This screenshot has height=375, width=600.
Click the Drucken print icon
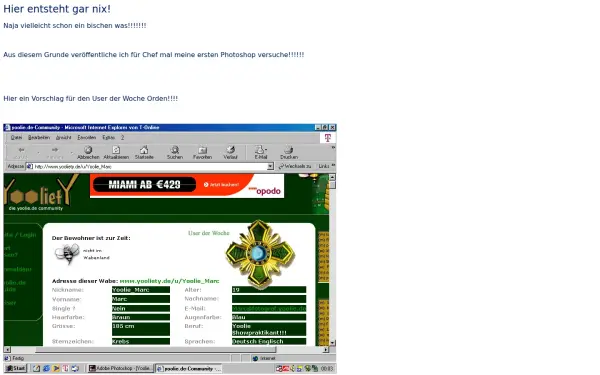(x=289, y=150)
